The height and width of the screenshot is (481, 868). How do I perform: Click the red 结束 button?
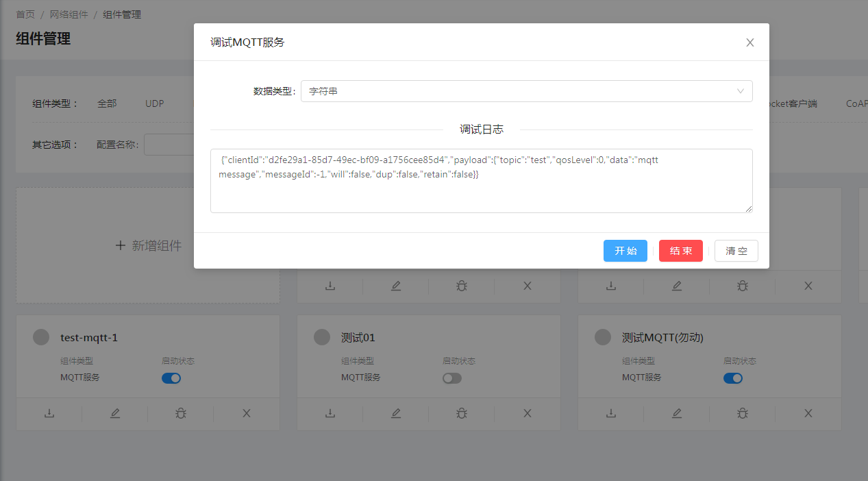tap(680, 251)
